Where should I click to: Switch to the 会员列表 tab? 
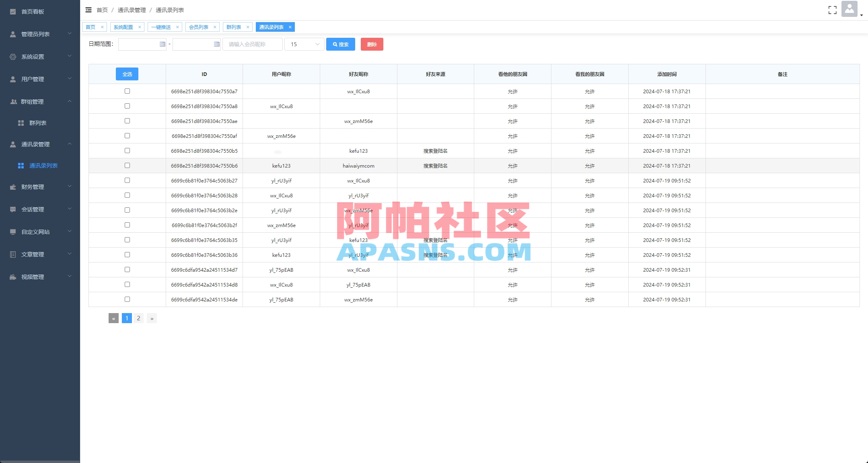(200, 27)
